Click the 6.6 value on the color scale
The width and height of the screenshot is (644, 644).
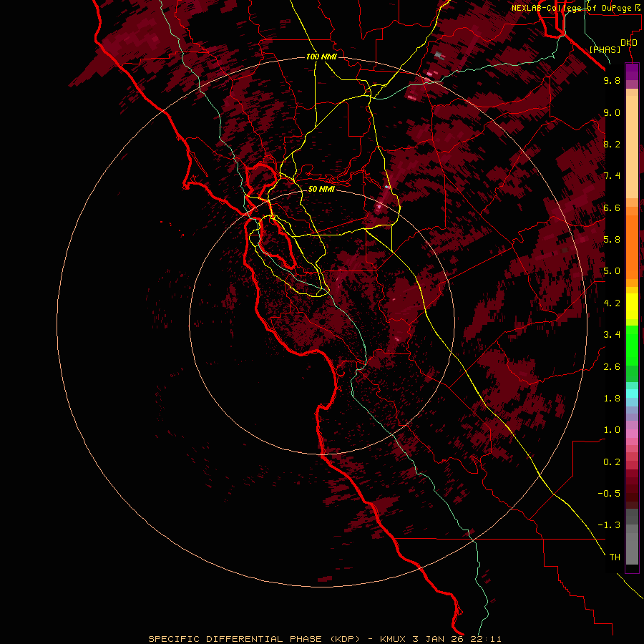point(612,208)
